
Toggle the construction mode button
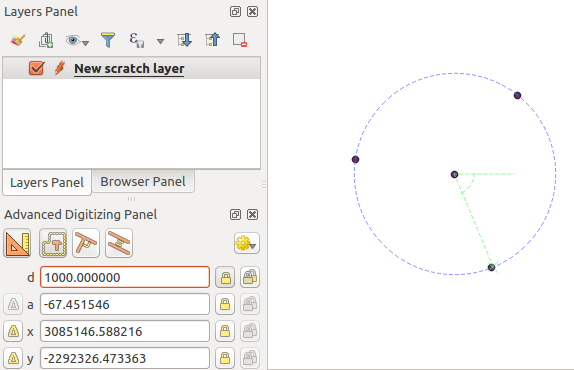click(53, 243)
